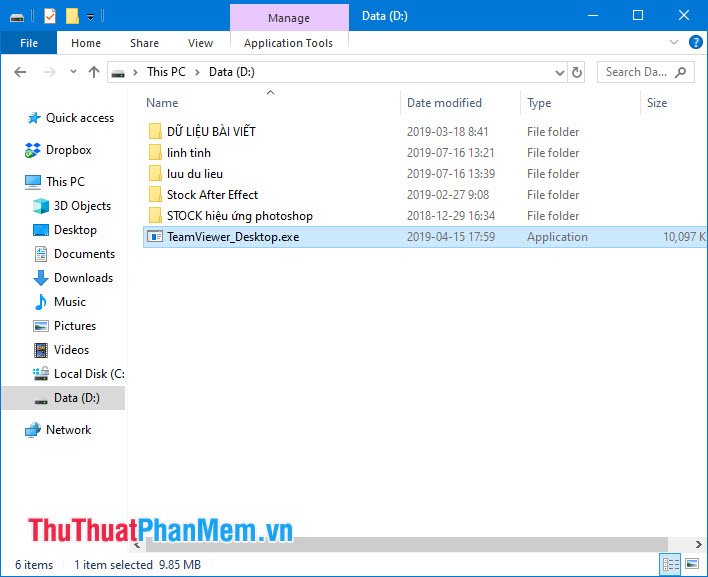The height and width of the screenshot is (577, 708).
Task: Select Dropbox in navigation pane
Action: pyautogui.click(x=58, y=150)
